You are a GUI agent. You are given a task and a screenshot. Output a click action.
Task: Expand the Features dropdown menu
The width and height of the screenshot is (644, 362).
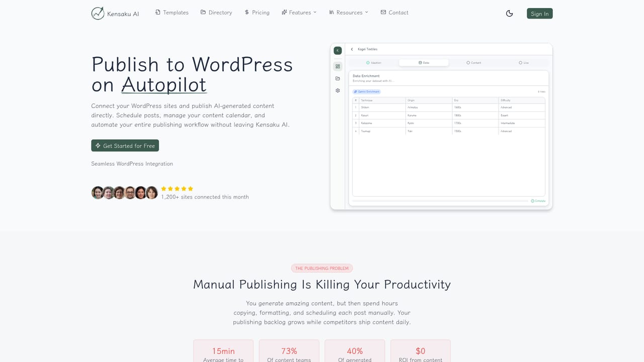tap(299, 12)
